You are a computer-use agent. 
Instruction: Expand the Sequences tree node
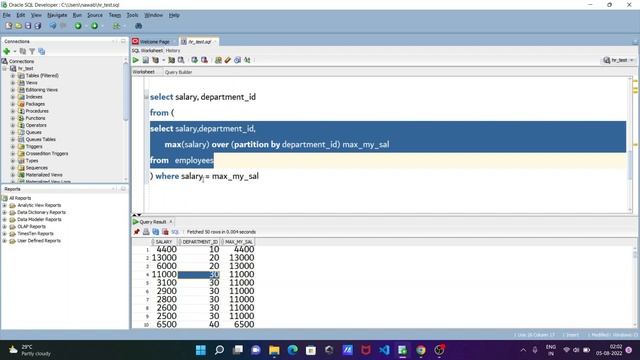(x=13, y=168)
